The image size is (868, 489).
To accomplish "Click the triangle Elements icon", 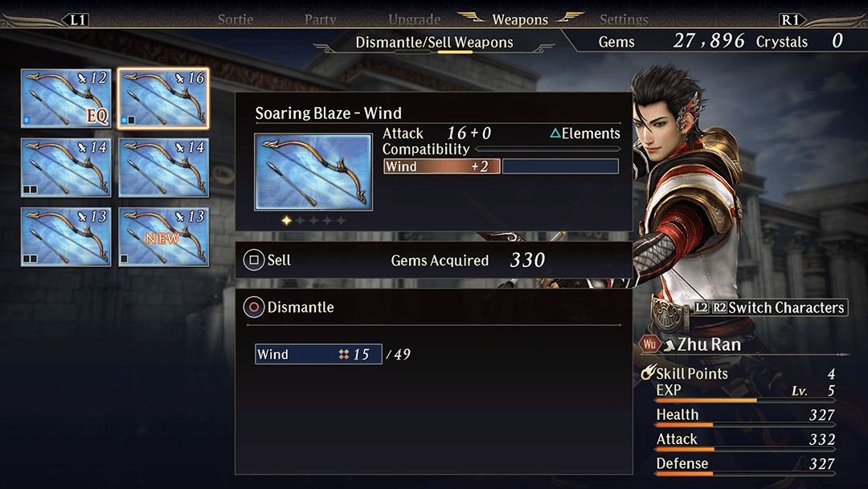I will [x=555, y=133].
